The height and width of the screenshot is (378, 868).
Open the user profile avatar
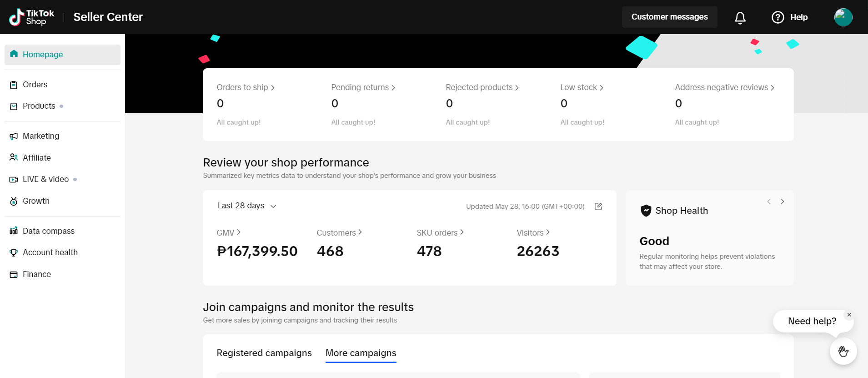coord(843,17)
